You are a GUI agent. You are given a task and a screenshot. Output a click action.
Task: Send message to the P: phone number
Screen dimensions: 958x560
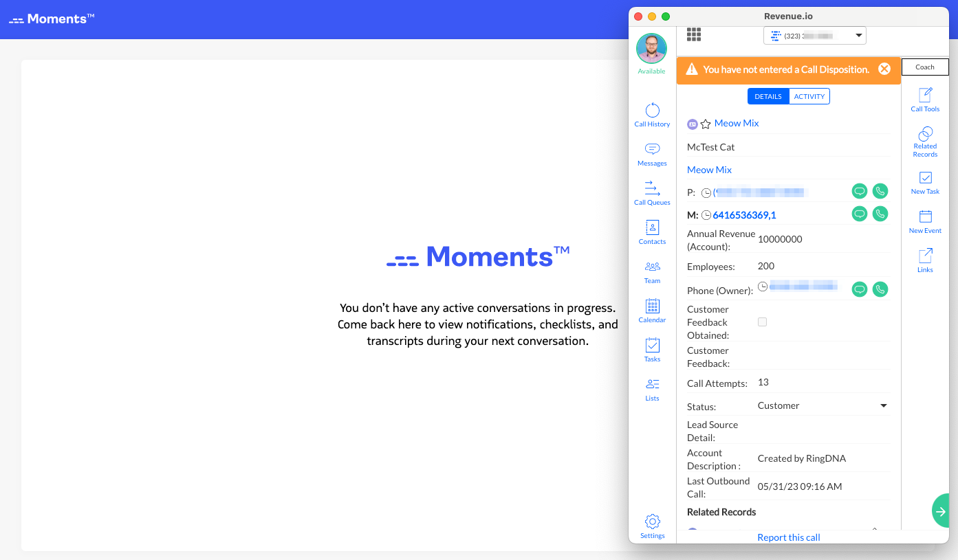pos(859,191)
